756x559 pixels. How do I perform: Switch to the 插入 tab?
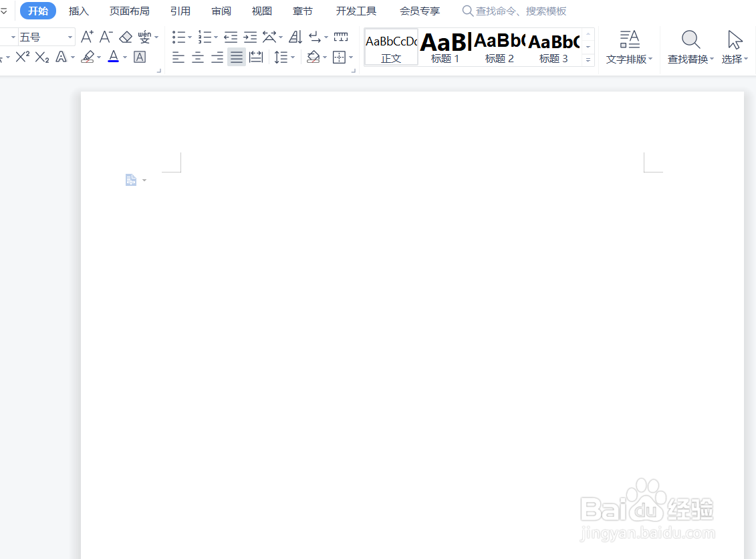[79, 11]
